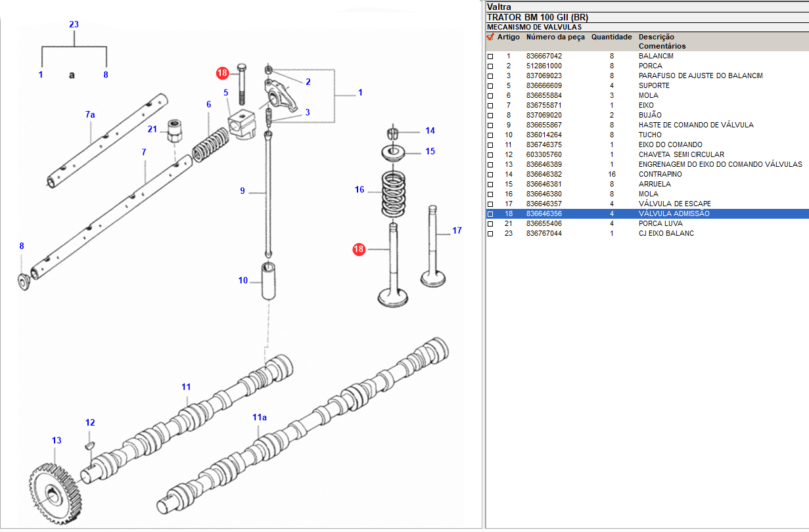Select callout 16 next to valve spring
Screen dimensions: 809x532
click(359, 190)
